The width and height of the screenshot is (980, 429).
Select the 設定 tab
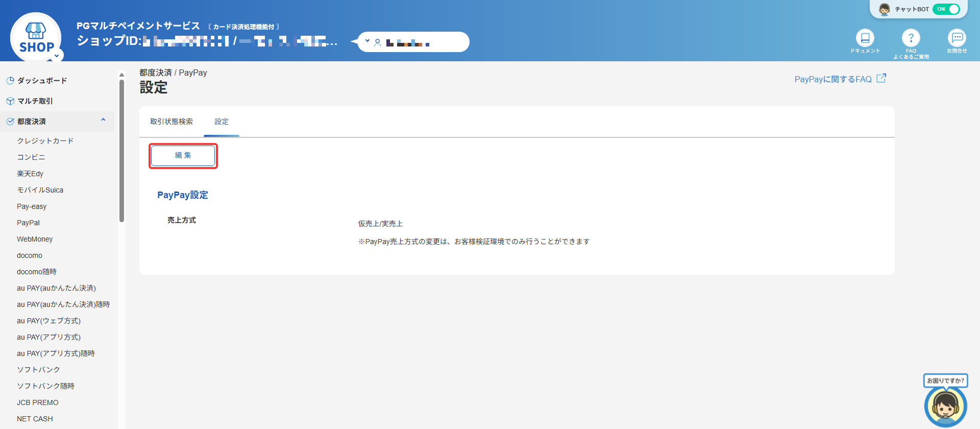222,122
